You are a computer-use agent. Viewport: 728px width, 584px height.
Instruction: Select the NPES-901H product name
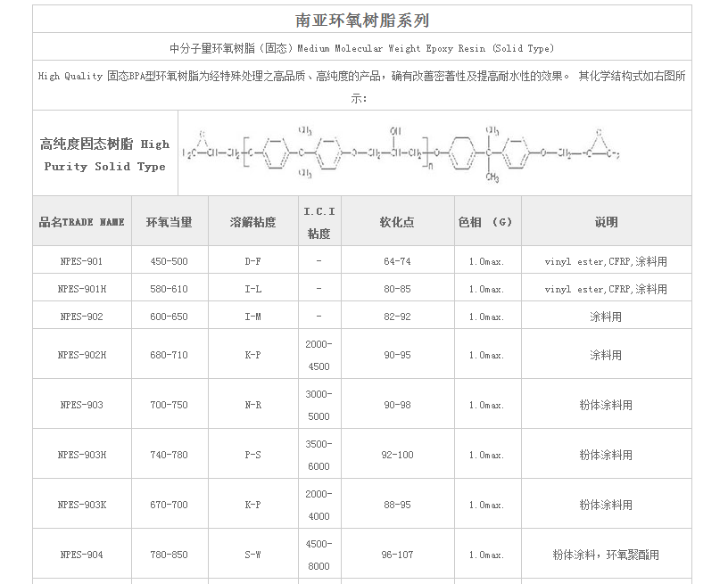[82, 289]
